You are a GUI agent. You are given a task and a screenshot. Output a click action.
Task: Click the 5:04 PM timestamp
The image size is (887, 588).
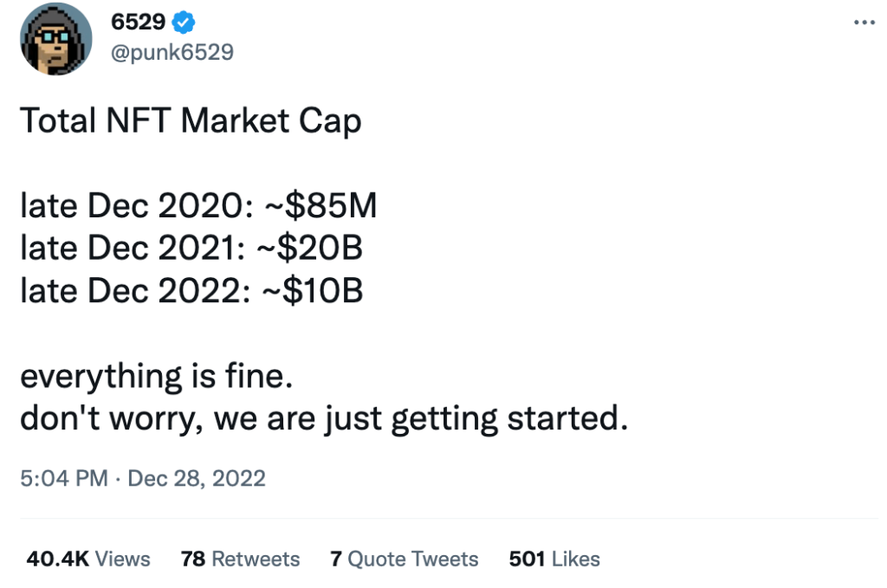pos(63,478)
